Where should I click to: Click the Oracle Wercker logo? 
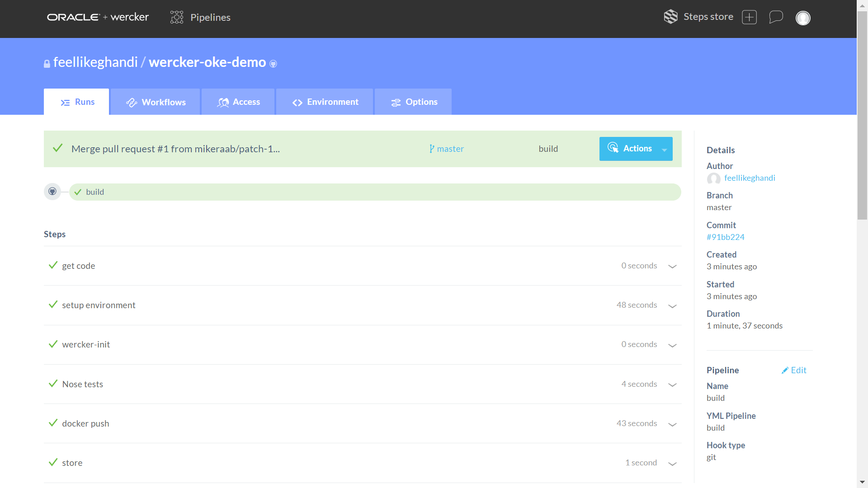point(98,17)
